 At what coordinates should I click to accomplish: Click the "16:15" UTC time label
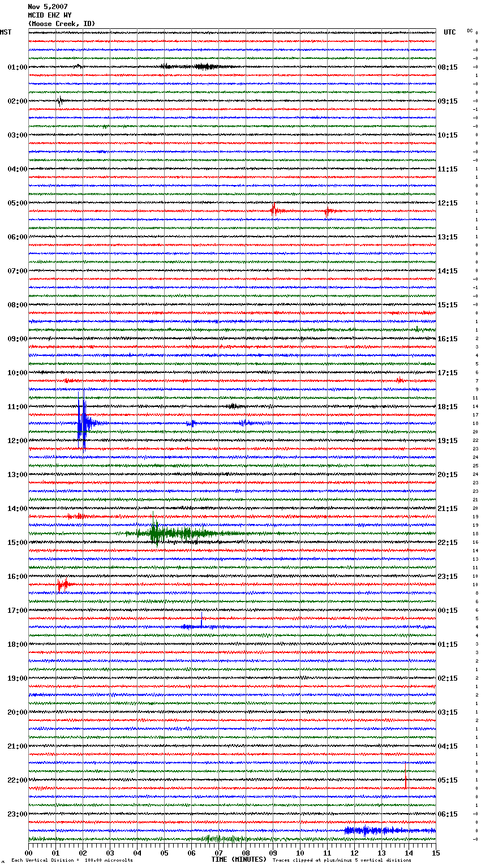448,339
